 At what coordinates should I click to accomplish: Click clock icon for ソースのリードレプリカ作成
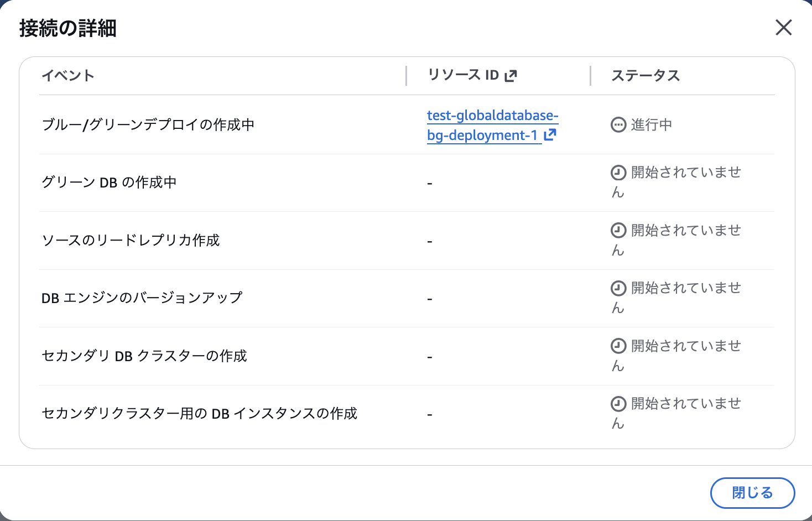(x=618, y=231)
